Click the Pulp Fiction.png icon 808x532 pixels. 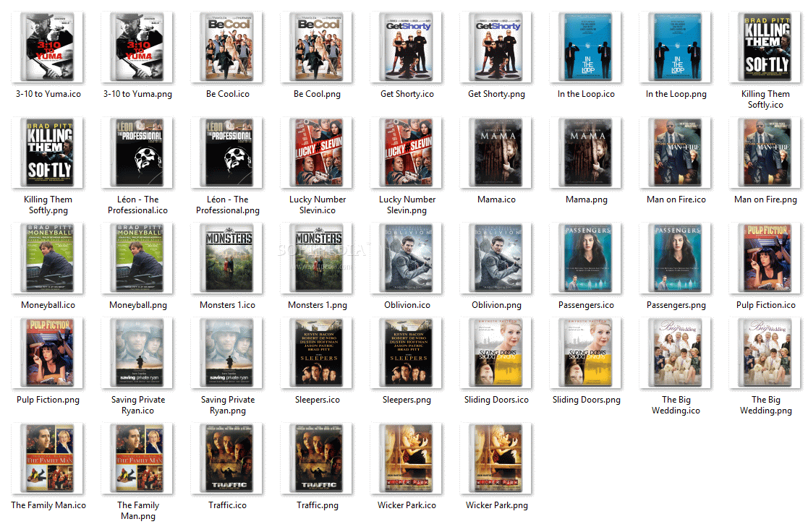click(48, 353)
